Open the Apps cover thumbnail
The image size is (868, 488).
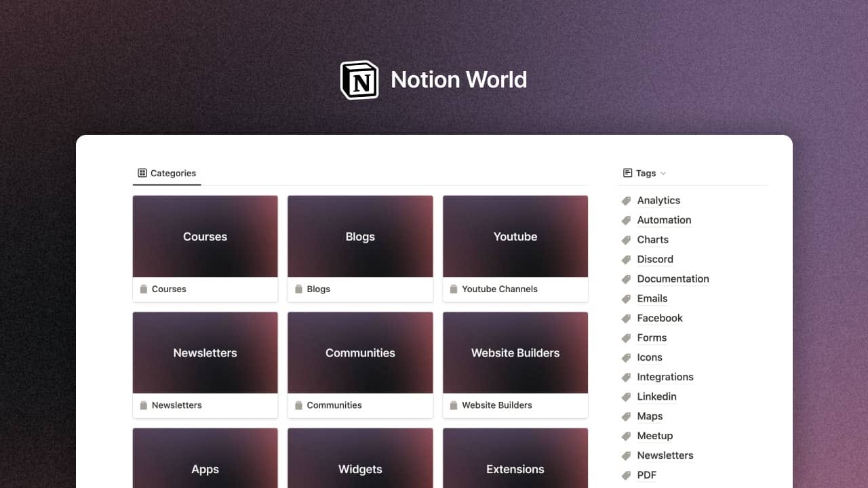205,458
